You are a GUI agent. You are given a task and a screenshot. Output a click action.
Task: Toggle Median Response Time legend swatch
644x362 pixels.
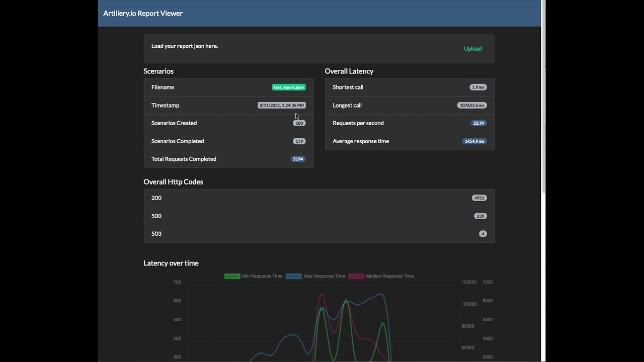356,276
